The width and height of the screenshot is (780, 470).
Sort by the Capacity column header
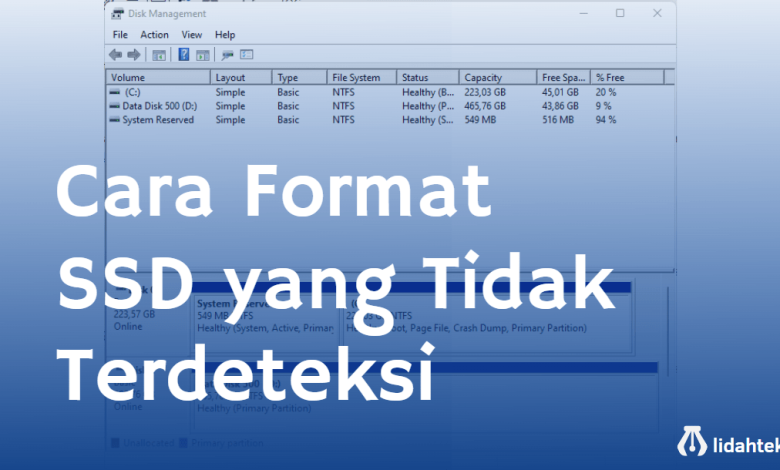tap(498, 78)
